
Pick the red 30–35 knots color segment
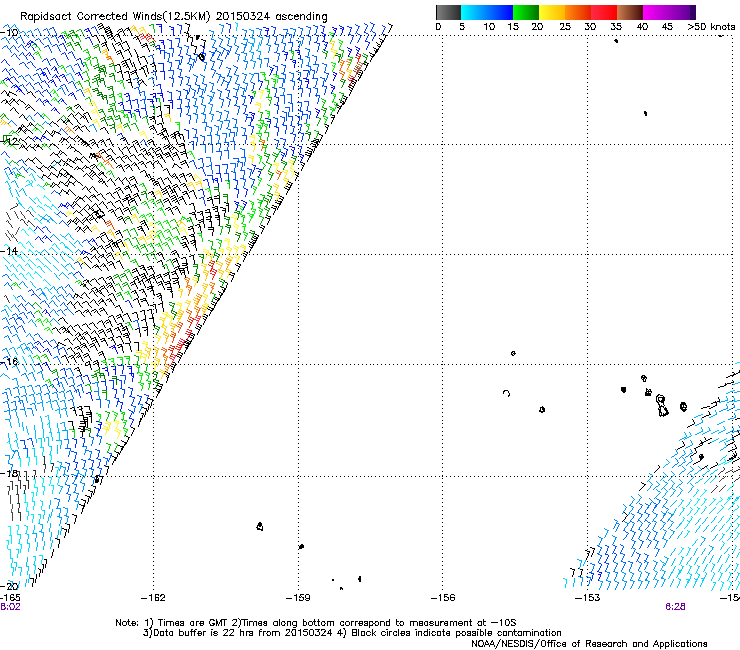pyautogui.click(x=604, y=12)
